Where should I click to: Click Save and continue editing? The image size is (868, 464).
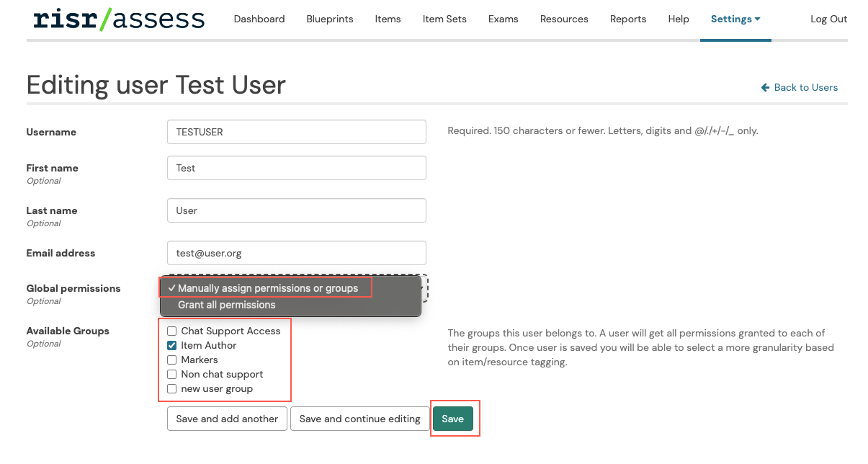[359, 419]
